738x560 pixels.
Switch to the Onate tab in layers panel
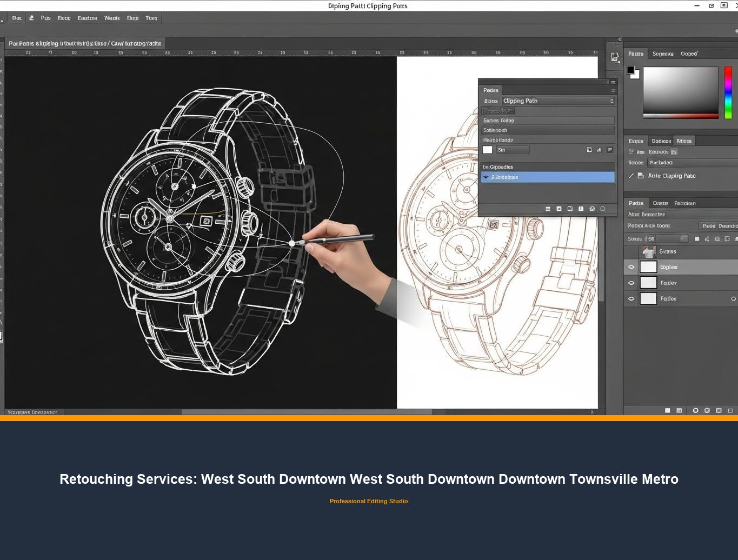660,203
